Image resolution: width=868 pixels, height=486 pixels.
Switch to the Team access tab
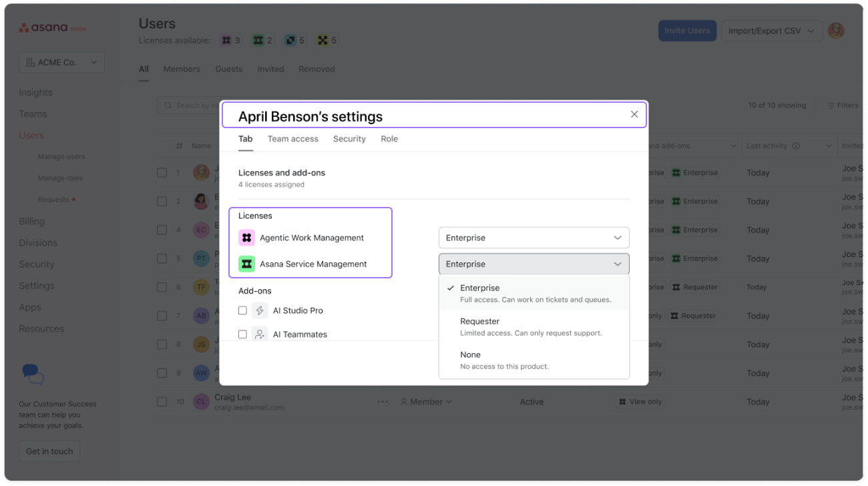point(293,139)
